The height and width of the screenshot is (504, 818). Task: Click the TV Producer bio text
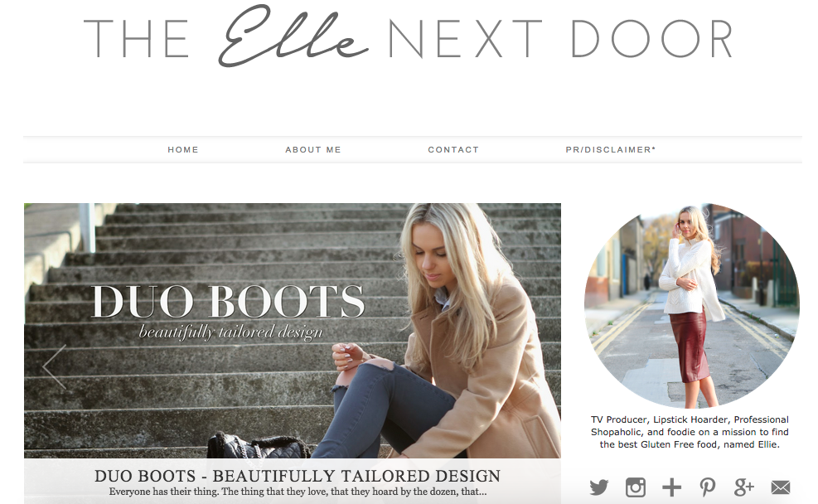coord(690,432)
